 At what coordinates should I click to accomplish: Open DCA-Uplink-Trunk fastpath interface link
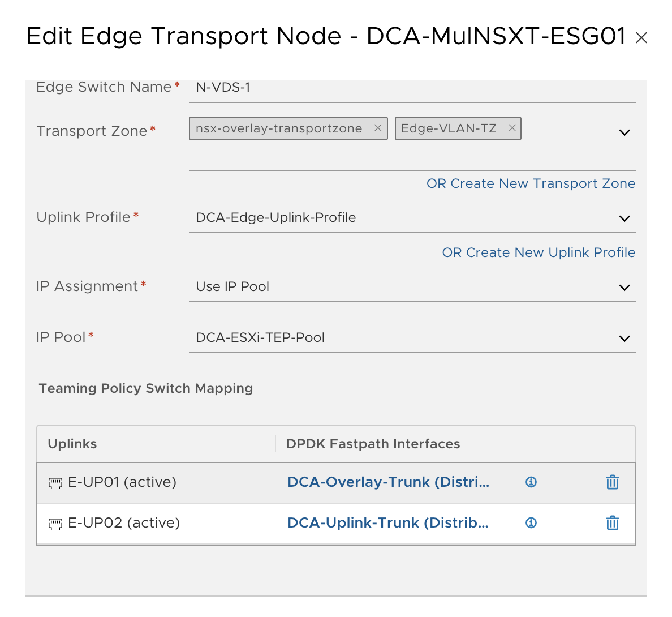[387, 523]
